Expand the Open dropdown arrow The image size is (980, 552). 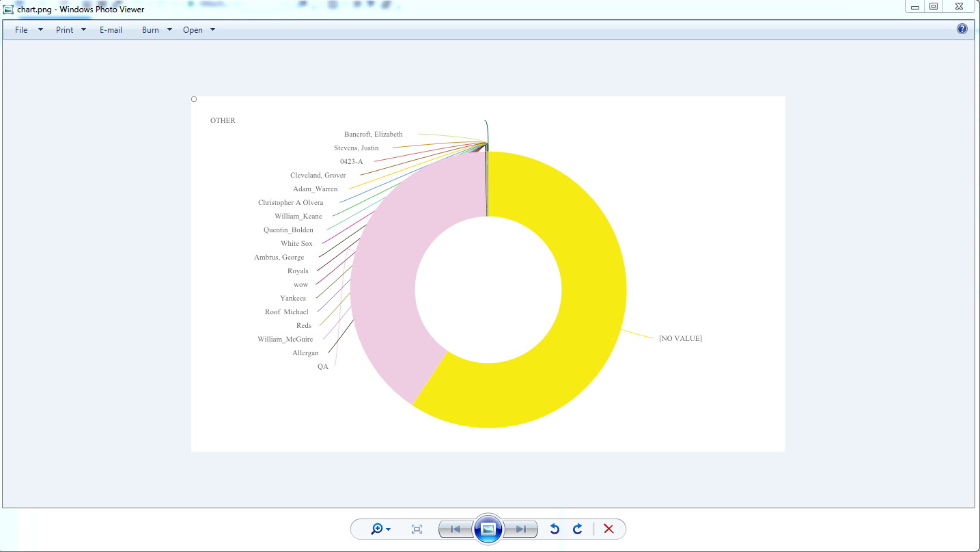coord(212,29)
